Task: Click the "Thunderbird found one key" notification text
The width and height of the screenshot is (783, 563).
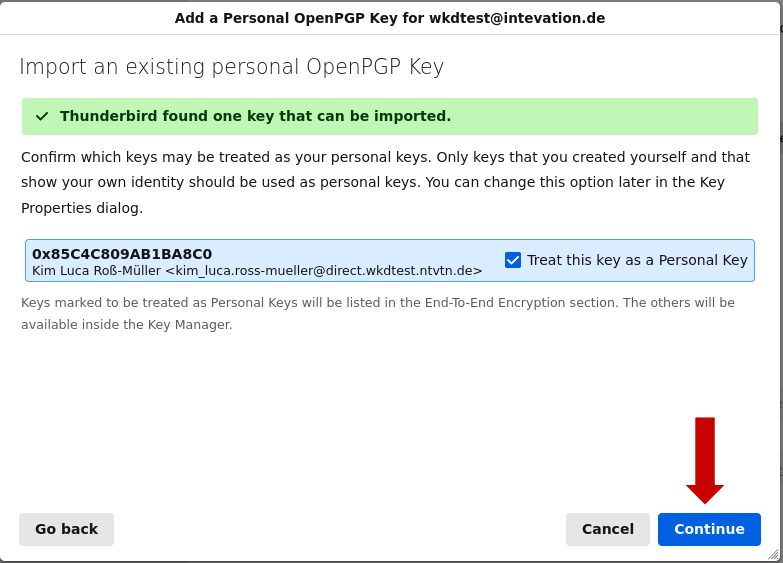Action: [255, 116]
